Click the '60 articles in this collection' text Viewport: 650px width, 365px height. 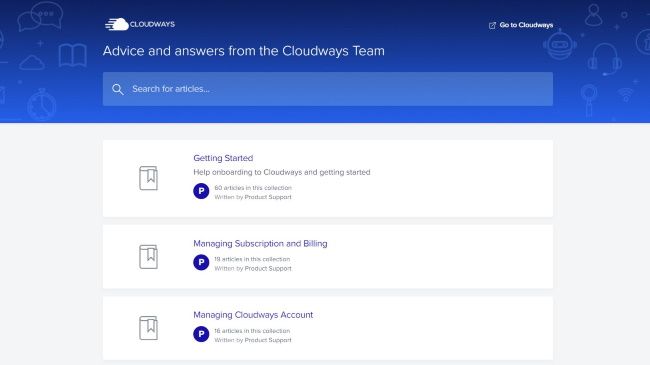[253, 188]
